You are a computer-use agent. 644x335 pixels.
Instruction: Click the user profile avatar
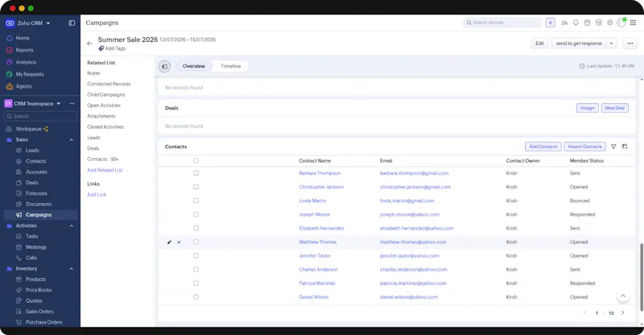(x=621, y=23)
